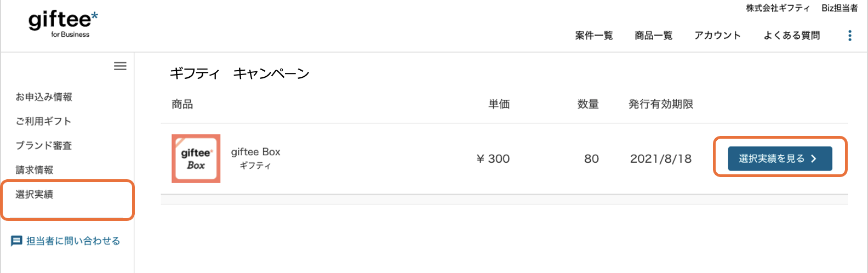Open 商品一覧 in the top navigation
This screenshot has height=273, width=868.
[x=653, y=36]
